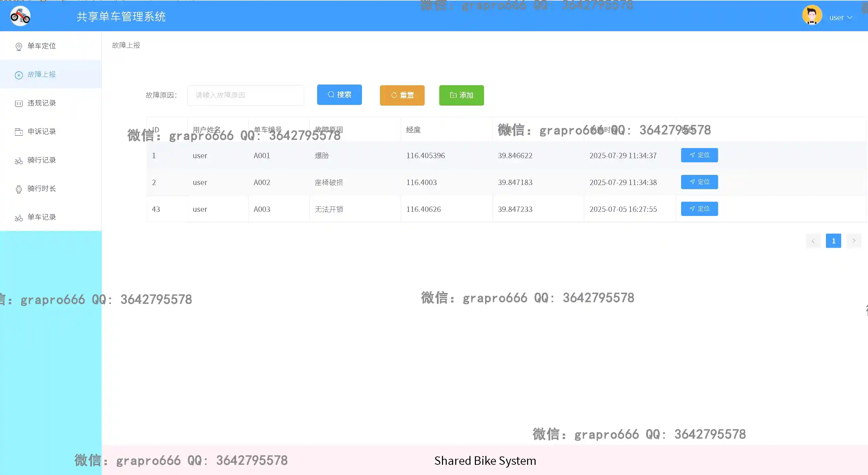Click the 申诉记录 folder icon
Viewport: 868px width, 475px height.
(x=19, y=132)
